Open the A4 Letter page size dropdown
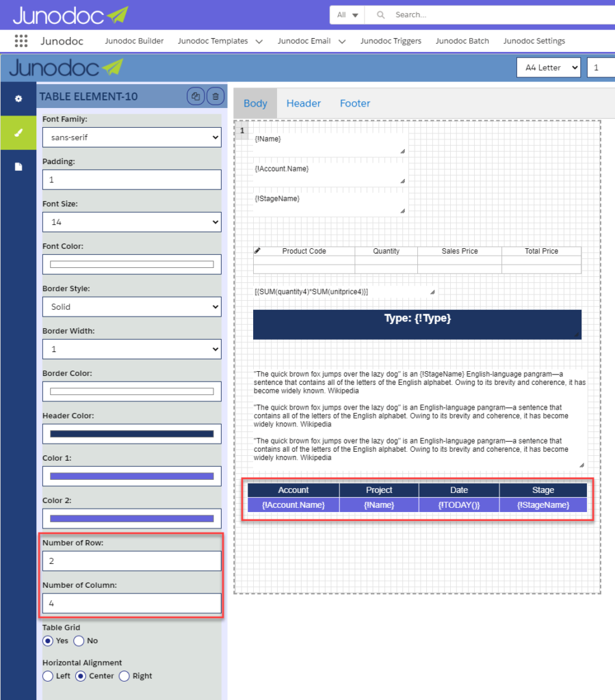The height and width of the screenshot is (700, 615). pos(549,68)
